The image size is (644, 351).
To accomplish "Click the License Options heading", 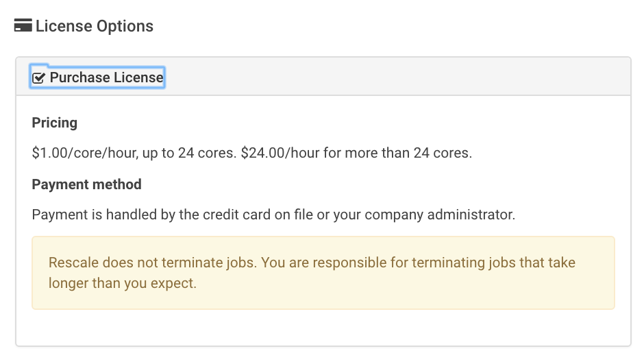I will click(x=94, y=26).
